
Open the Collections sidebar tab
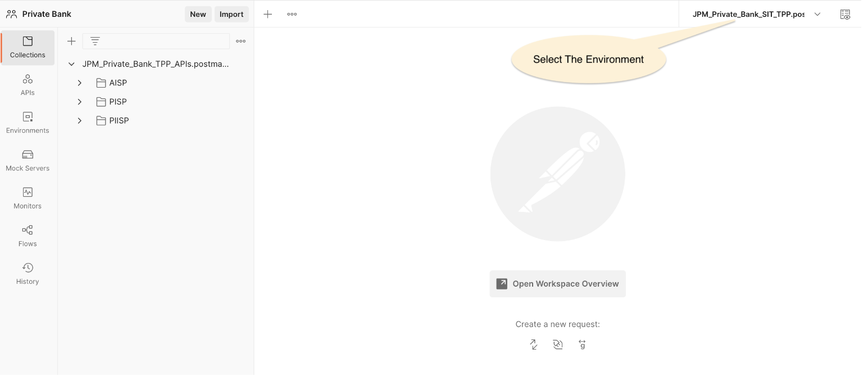(x=28, y=47)
